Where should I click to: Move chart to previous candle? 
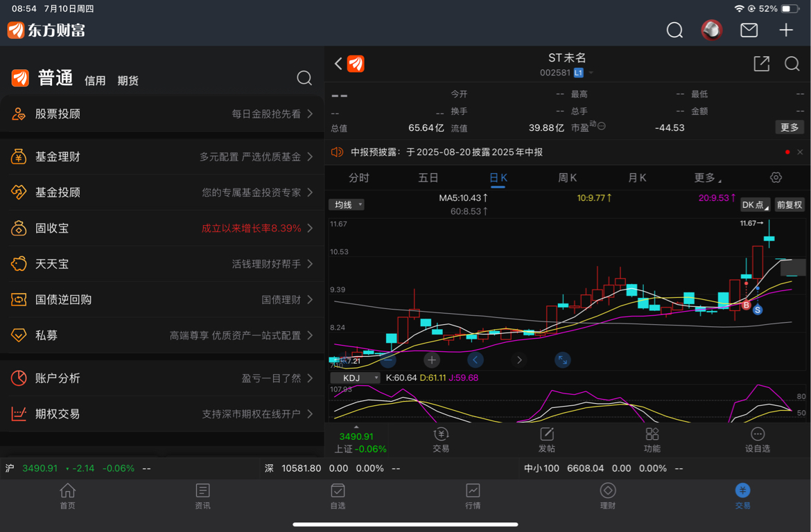pyautogui.click(x=476, y=360)
